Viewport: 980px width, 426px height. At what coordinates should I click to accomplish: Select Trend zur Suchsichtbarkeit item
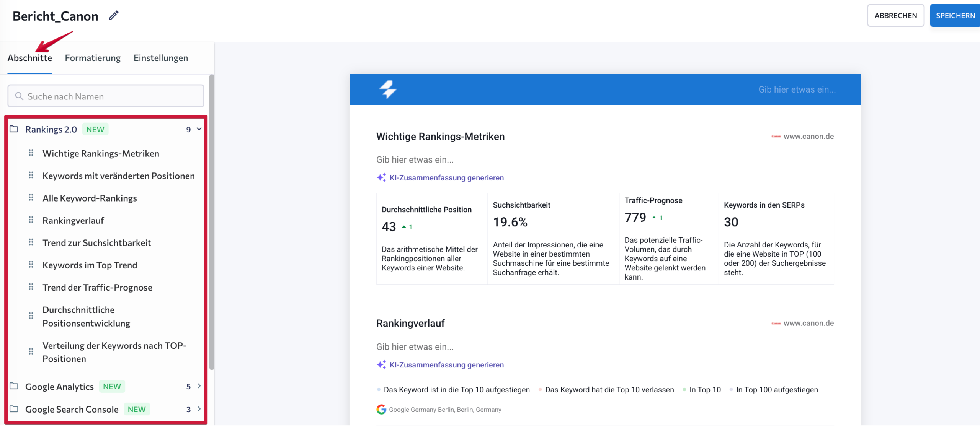tap(97, 242)
